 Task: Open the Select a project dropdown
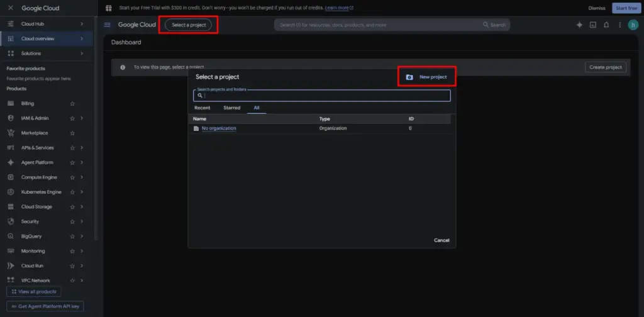pyautogui.click(x=188, y=25)
